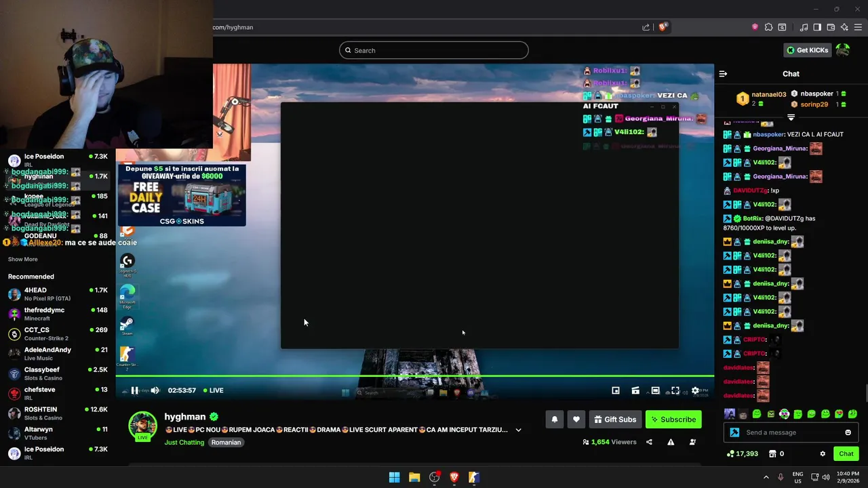Show More followed channels
868x488 pixels.
pos(23,260)
